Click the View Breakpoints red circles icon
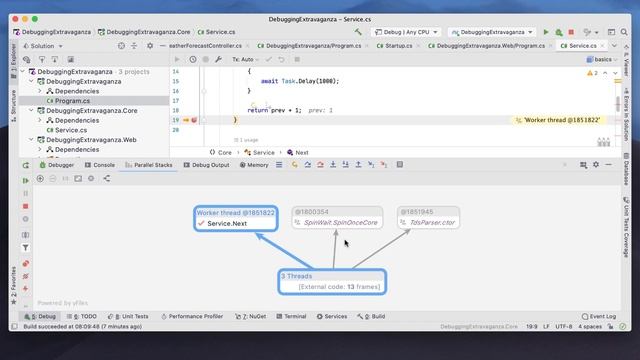The width and height of the screenshot is (640, 360). [26, 263]
